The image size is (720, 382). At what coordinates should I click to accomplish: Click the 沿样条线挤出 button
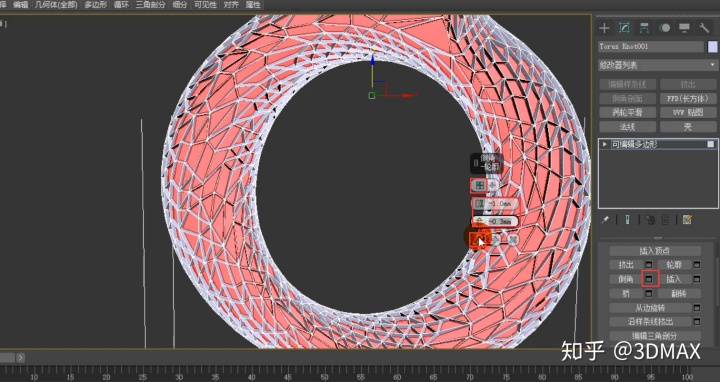650,322
